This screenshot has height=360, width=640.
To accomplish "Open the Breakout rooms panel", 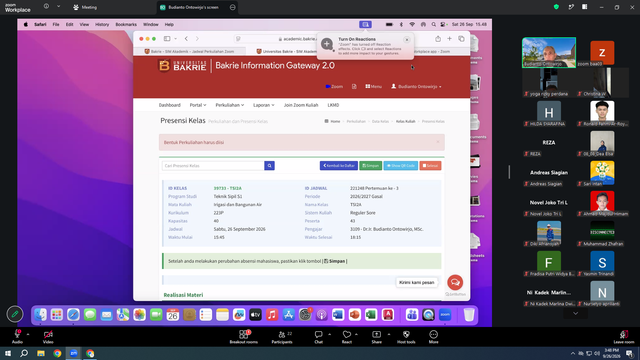I will [244, 337].
